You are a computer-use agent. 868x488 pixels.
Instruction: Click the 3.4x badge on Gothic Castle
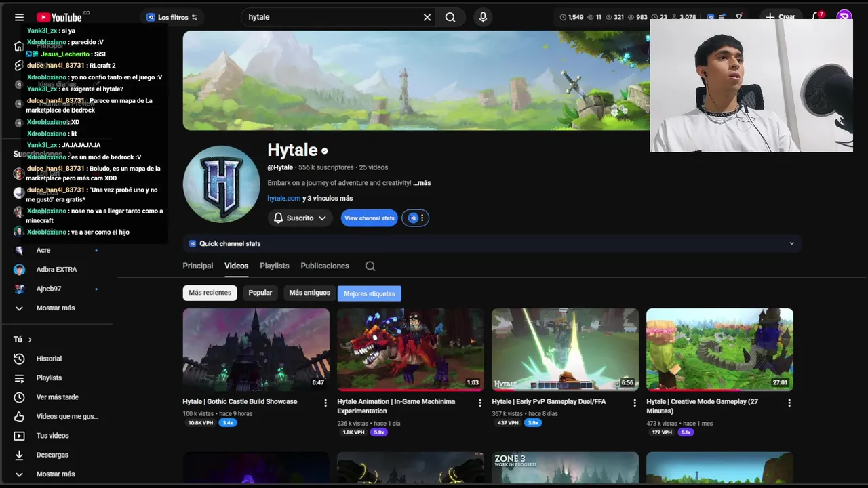228,423
